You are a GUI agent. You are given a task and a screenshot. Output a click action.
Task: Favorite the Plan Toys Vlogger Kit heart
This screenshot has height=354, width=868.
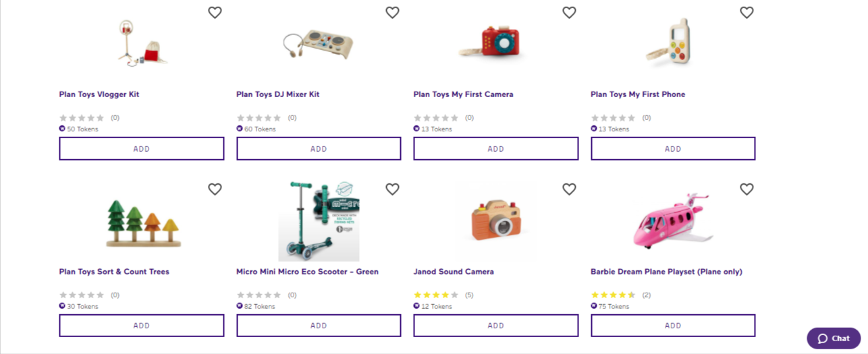[x=215, y=13]
